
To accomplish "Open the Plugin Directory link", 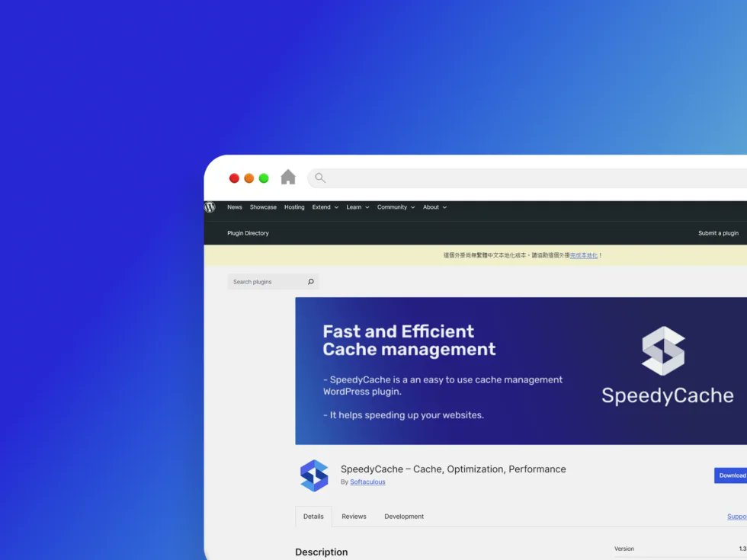I will click(x=248, y=233).
